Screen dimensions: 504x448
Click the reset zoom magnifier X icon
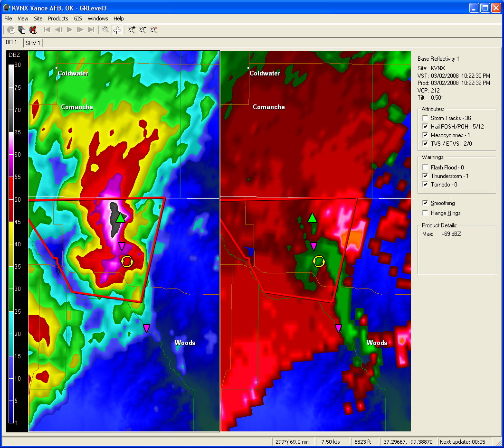click(x=153, y=30)
